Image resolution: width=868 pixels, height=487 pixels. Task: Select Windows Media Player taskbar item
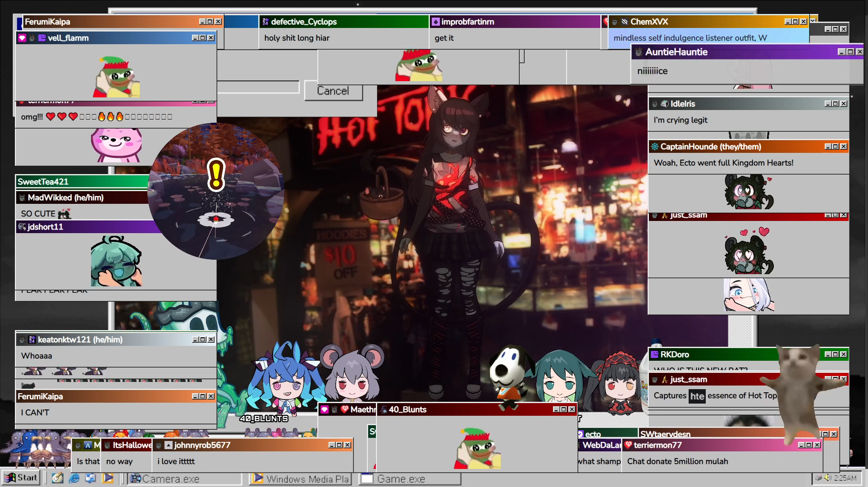coord(301,479)
